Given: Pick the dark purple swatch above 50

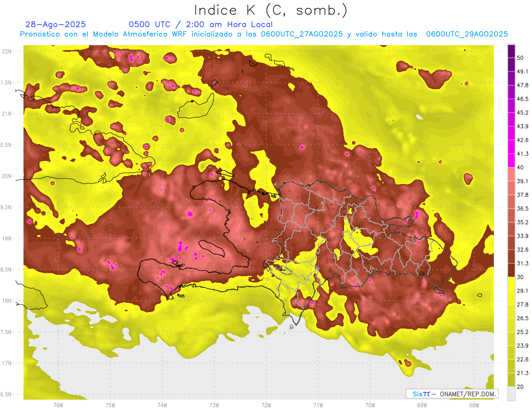Looking at the screenshot, I should [x=511, y=51].
